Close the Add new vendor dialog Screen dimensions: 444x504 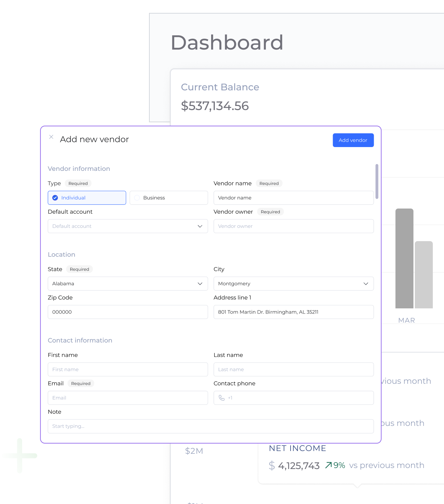(51, 137)
